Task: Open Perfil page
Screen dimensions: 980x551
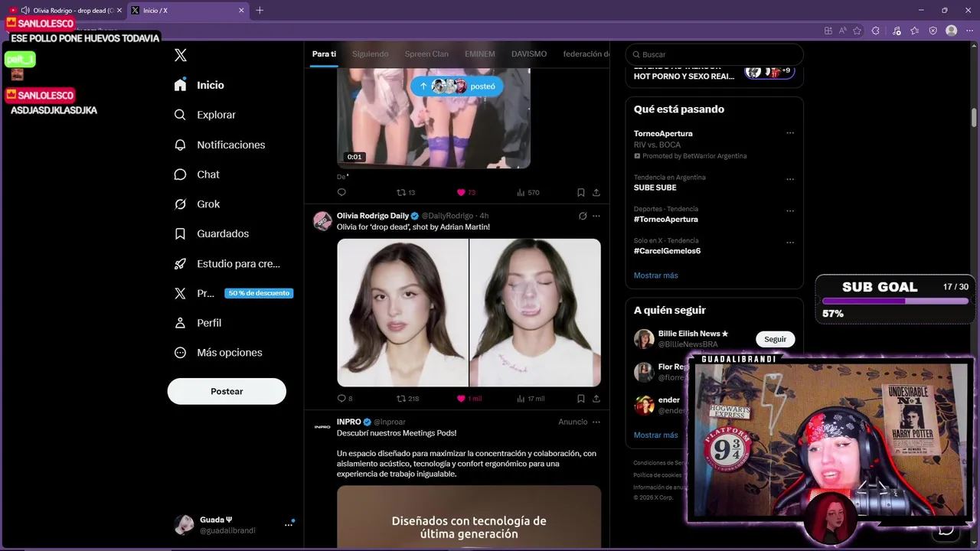Action: coord(198,323)
